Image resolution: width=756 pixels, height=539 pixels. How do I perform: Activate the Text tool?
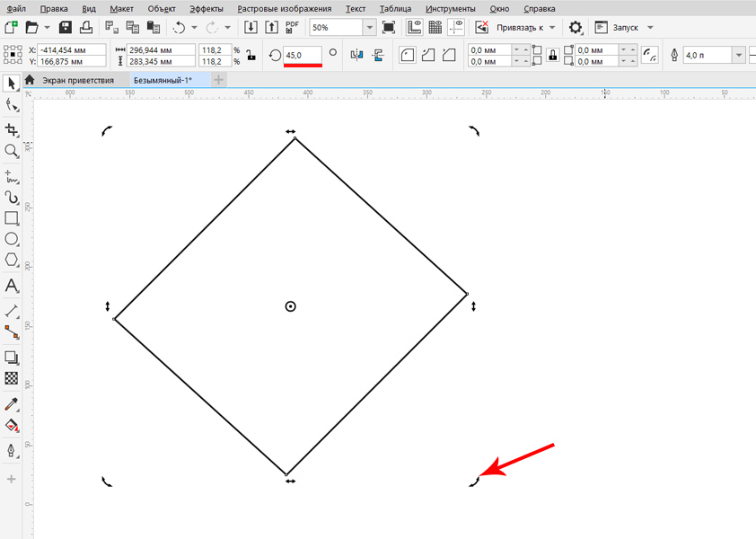12,286
